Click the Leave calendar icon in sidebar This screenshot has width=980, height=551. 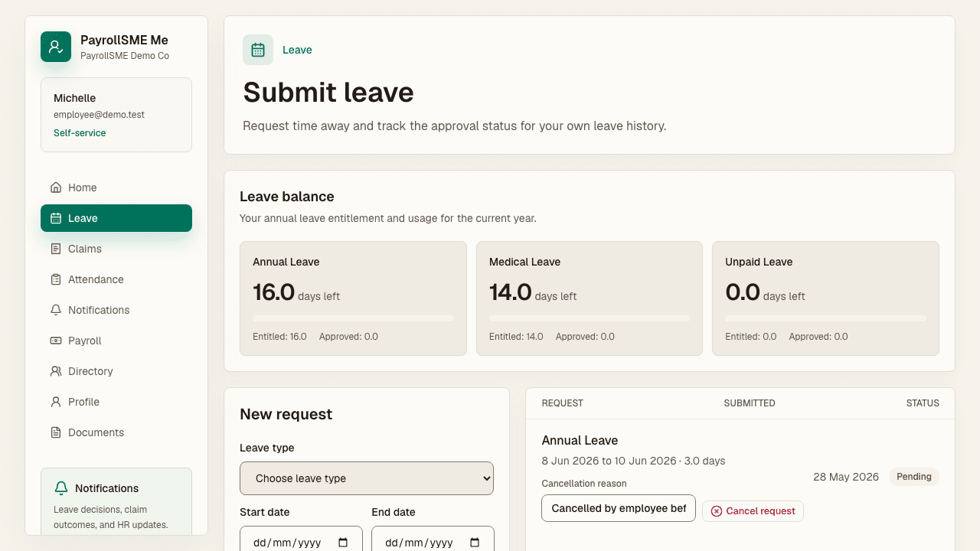tap(56, 218)
